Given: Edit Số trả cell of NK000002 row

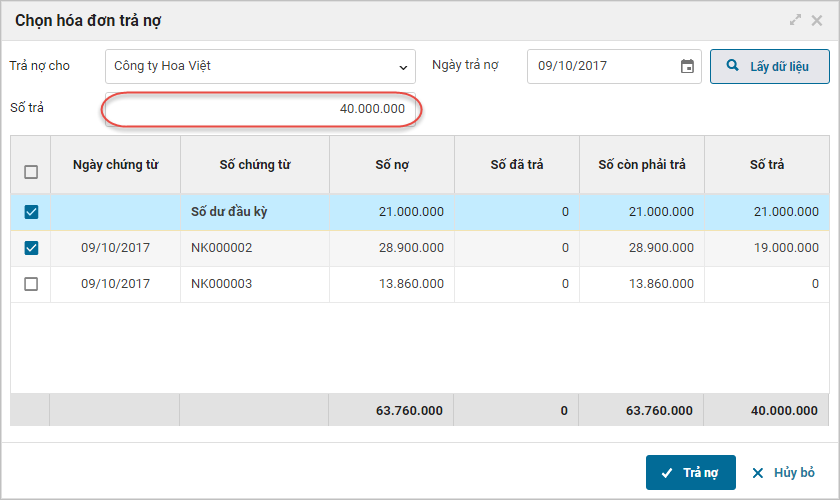Looking at the screenshot, I should (x=766, y=248).
